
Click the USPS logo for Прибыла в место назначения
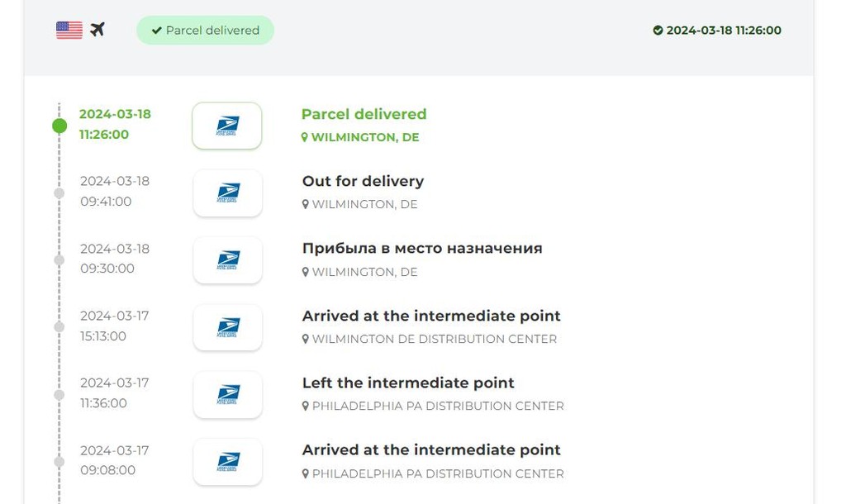228,260
